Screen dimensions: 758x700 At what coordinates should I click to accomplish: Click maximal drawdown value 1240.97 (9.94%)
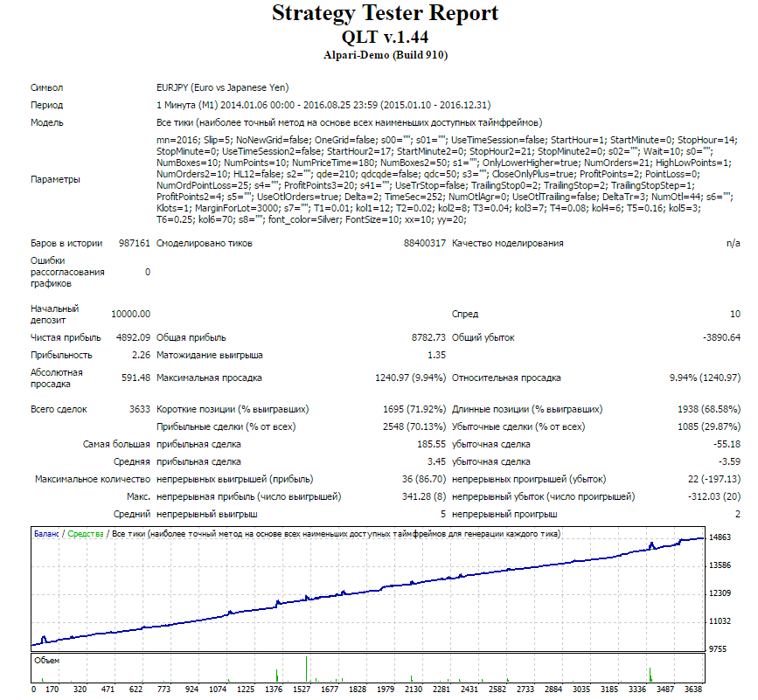[x=410, y=378]
